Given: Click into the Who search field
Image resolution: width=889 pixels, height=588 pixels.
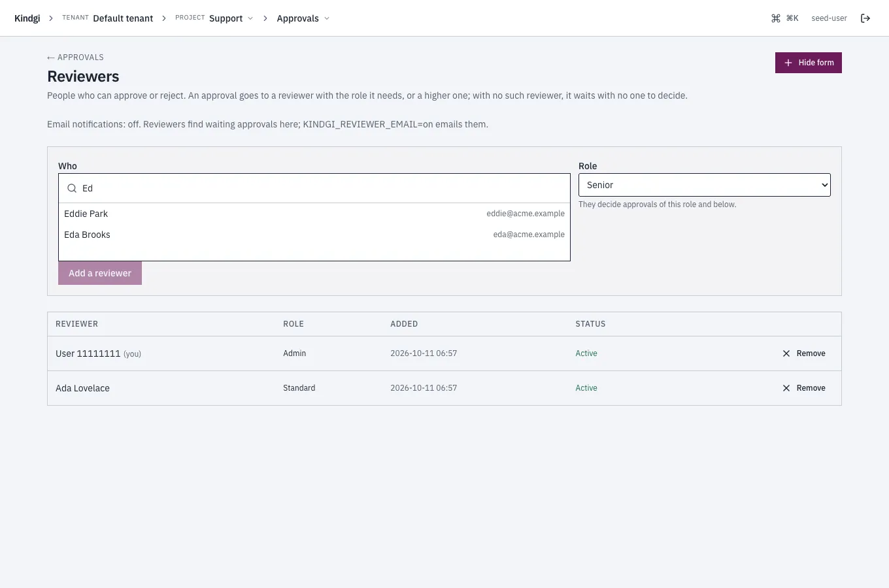Looking at the screenshot, I should point(314,188).
